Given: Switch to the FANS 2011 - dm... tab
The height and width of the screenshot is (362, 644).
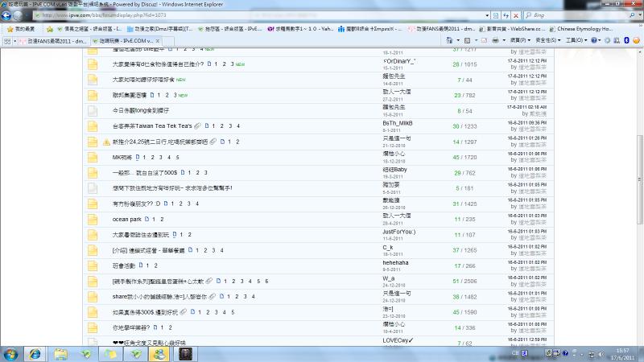Looking at the screenshot, I should 52,41.
